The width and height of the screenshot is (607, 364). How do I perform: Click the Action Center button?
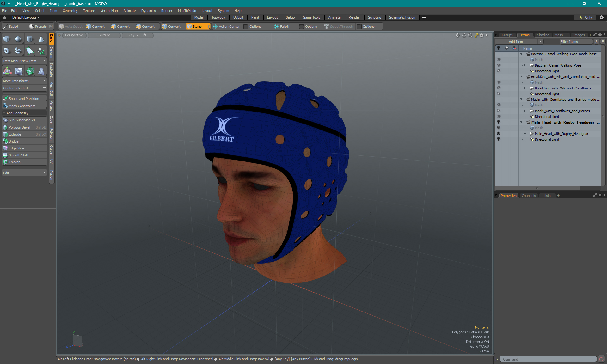[226, 27]
